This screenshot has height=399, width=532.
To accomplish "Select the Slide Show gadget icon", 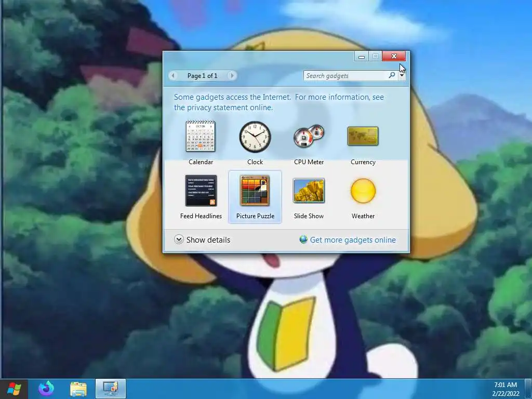I will coord(309,191).
